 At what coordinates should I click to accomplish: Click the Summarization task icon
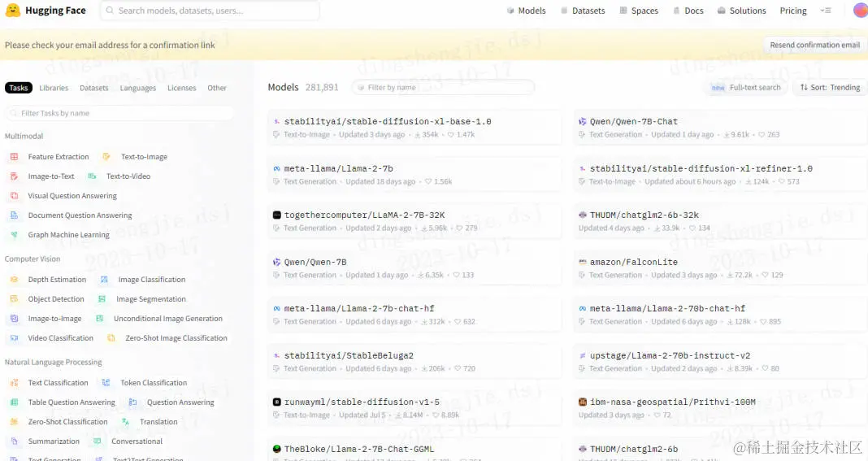pyautogui.click(x=15, y=441)
